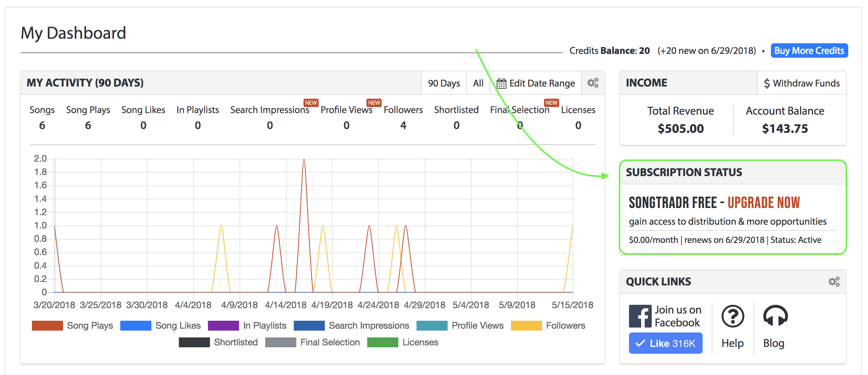Click the Credits Balance: 20 text
This screenshot has height=375, width=868.
(610, 50)
